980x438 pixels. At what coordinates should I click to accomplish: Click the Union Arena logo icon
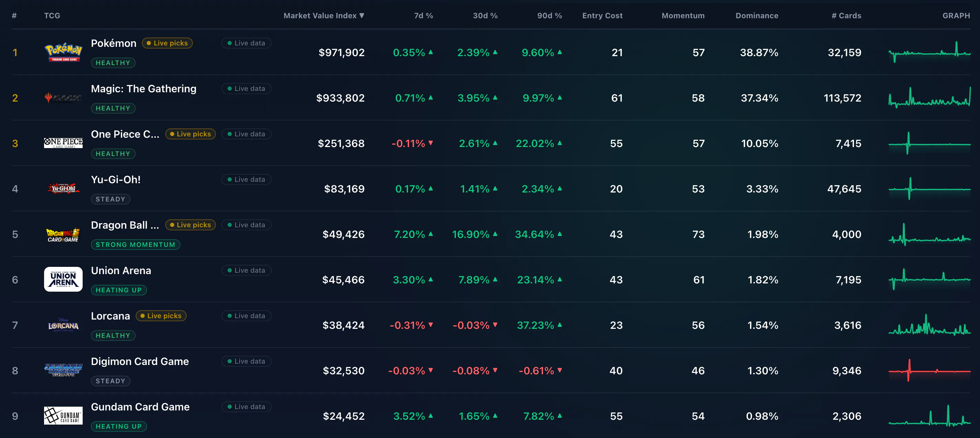63,279
